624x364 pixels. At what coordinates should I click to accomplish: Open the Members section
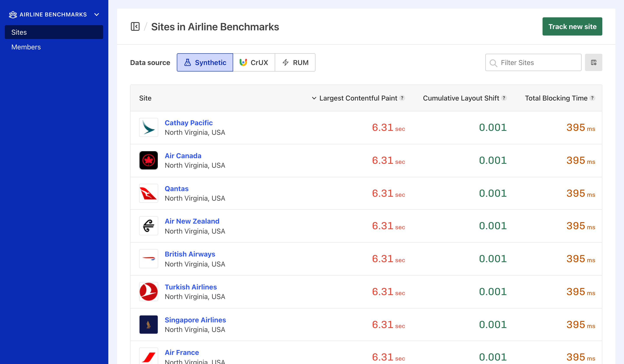(26, 47)
